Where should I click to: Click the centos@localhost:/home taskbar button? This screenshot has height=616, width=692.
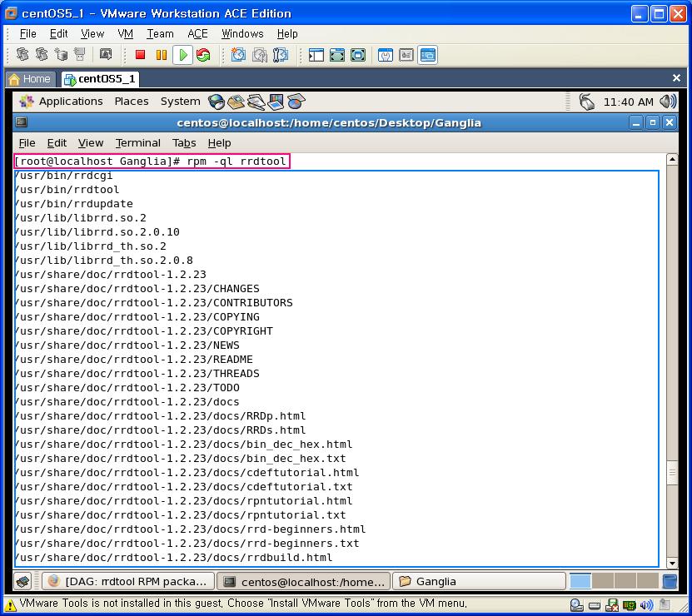pyautogui.click(x=304, y=581)
